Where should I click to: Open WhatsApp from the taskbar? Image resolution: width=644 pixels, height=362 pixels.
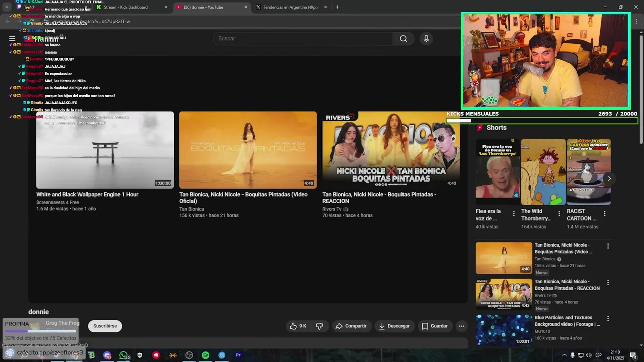(124, 355)
